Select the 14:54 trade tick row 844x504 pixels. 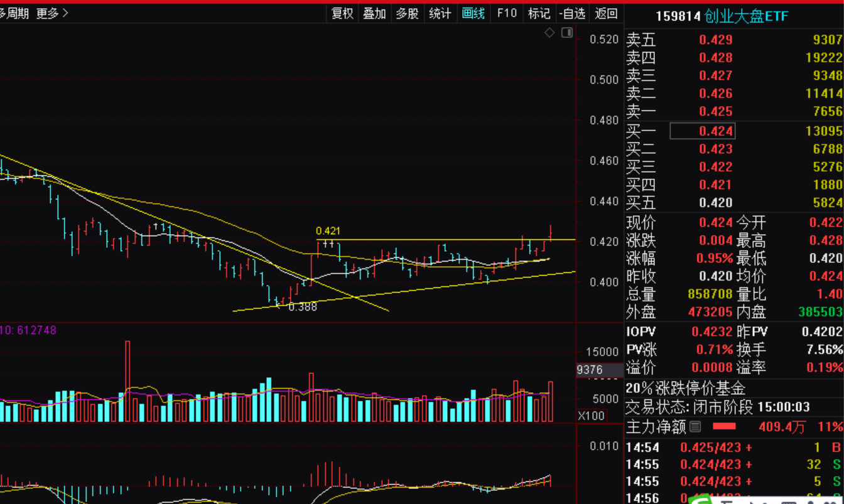tap(734, 448)
